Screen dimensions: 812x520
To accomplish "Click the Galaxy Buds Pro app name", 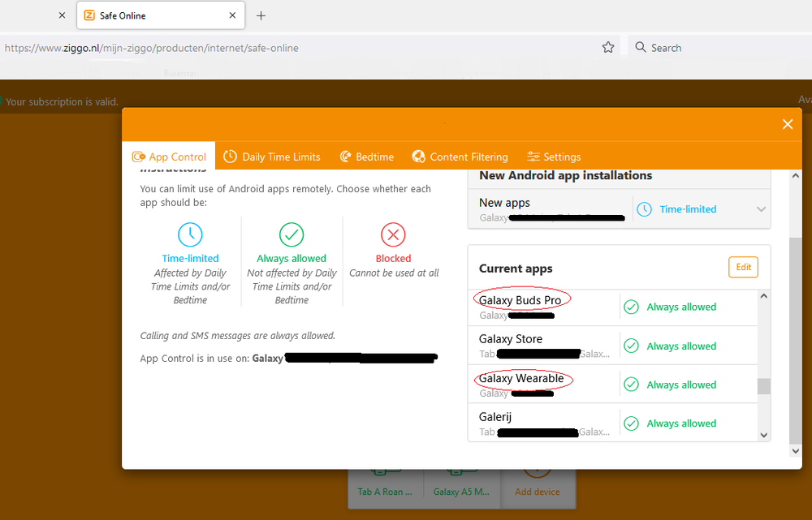I will coord(520,300).
